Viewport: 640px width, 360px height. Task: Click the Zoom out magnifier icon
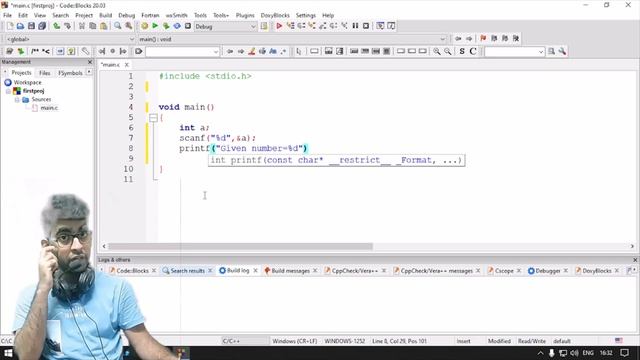448,51
